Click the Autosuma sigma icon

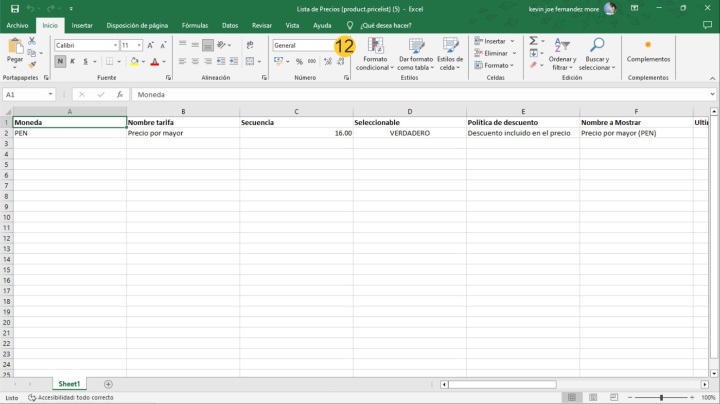point(533,41)
